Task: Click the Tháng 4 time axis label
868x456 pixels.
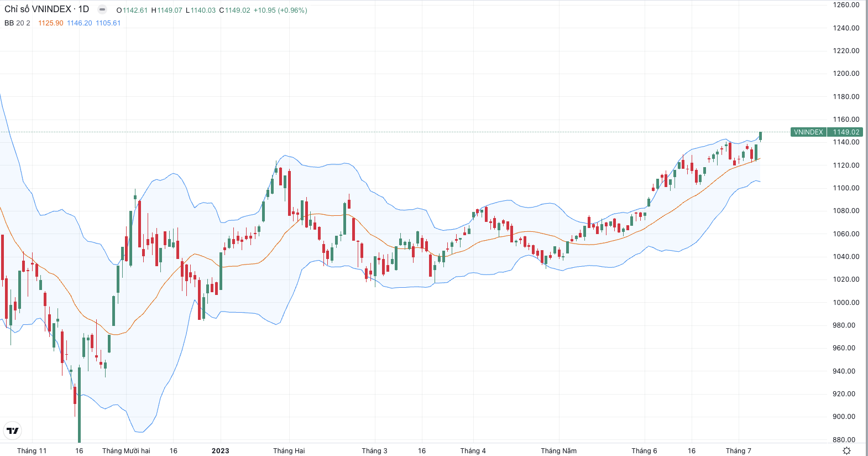Action: point(473,450)
